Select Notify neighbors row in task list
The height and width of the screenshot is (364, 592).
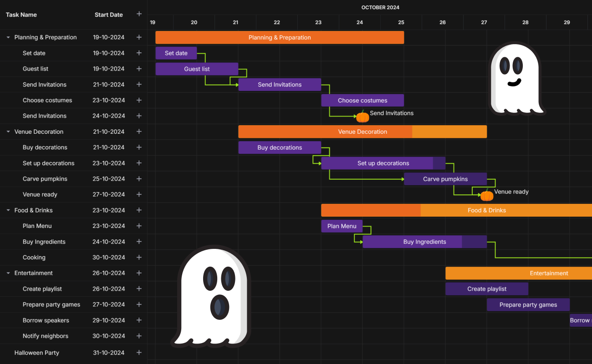coord(73,336)
